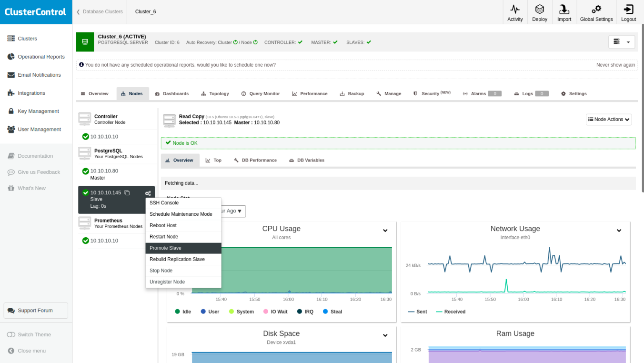Image resolution: width=644 pixels, height=363 pixels.
Task: Open Global Settings gears icon
Action: coord(596,10)
